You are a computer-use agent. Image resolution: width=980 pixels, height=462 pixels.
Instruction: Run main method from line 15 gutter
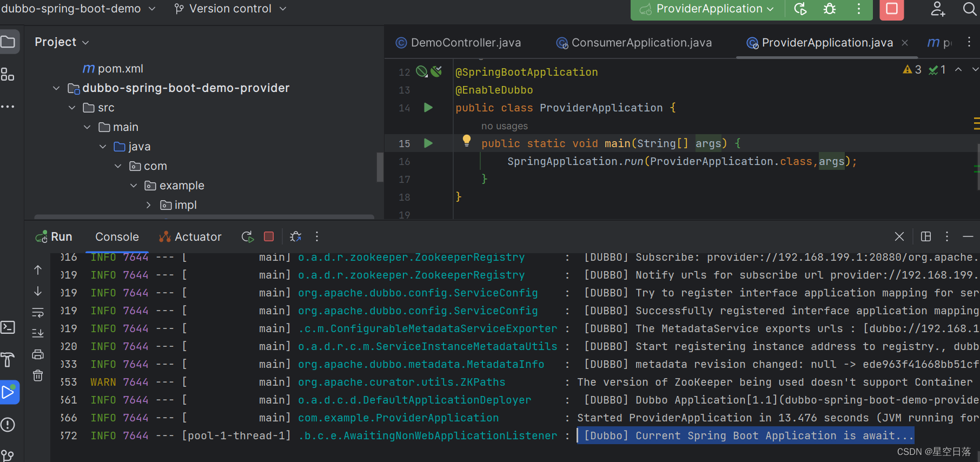428,143
